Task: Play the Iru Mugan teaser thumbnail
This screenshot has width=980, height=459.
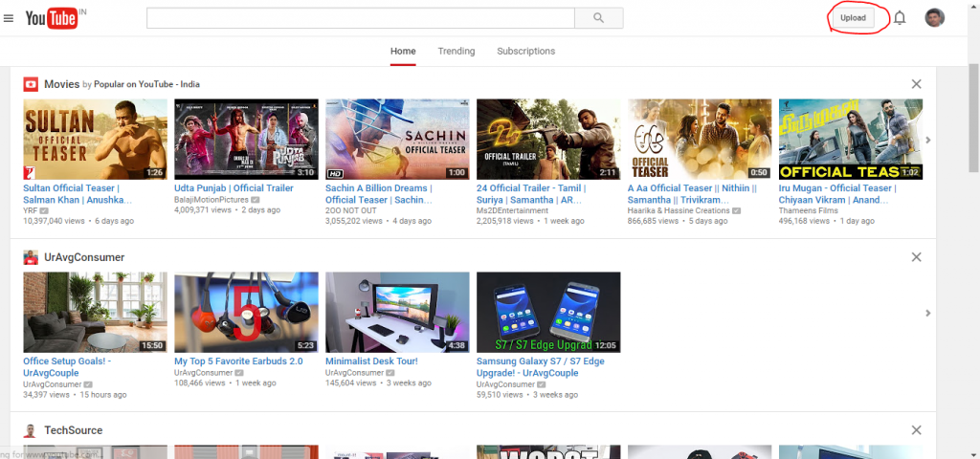Action: 851,140
